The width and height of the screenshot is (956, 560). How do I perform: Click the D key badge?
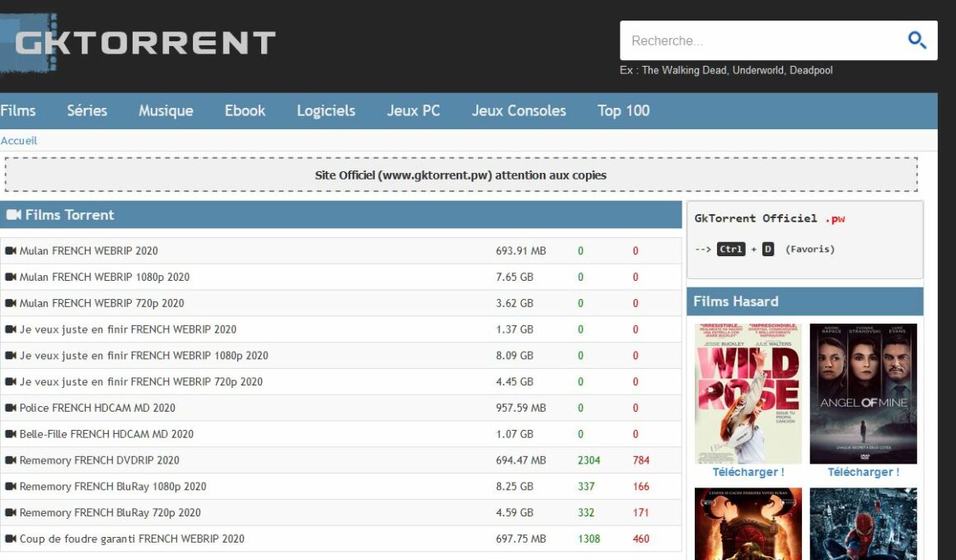(x=768, y=249)
